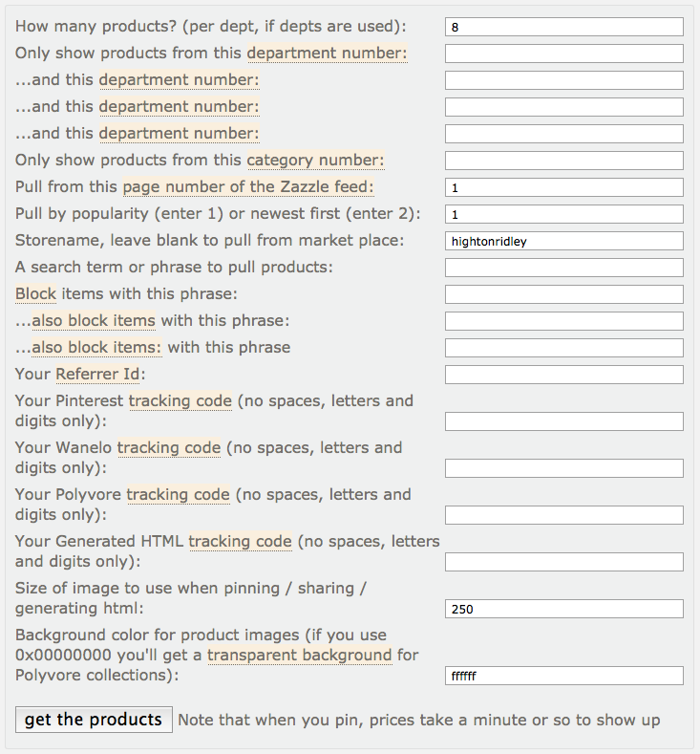
Task: Click the popularity or newest first field
Action: click(x=563, y=214)
